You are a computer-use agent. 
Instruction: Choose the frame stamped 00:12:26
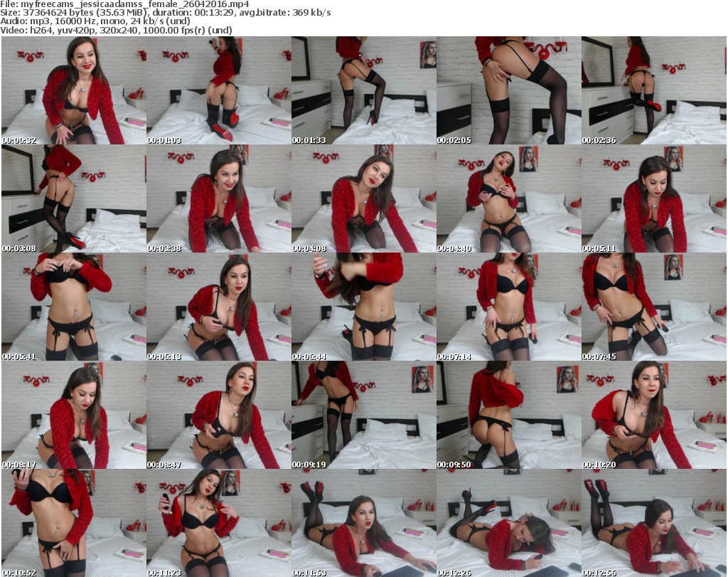pyautogui.click(x=509, y=523)
